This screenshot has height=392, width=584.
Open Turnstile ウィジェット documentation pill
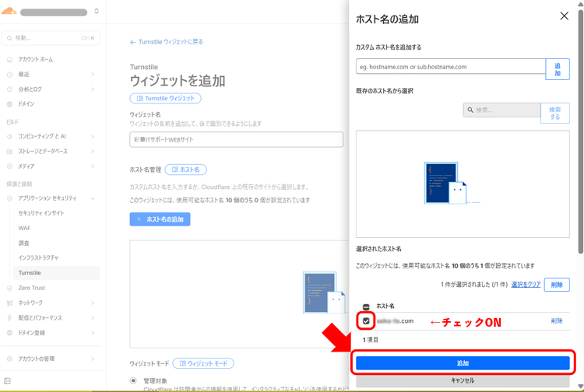click(165, 98)
